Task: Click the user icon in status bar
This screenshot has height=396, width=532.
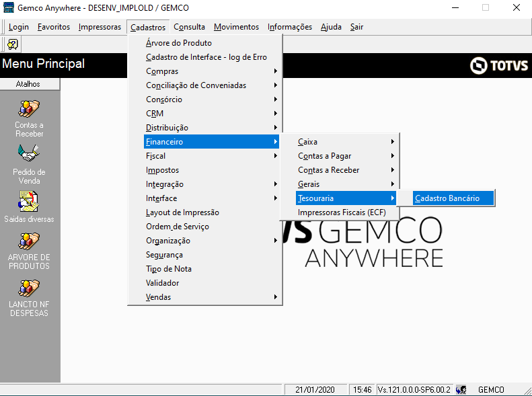Action: click(x=461, y=390)
